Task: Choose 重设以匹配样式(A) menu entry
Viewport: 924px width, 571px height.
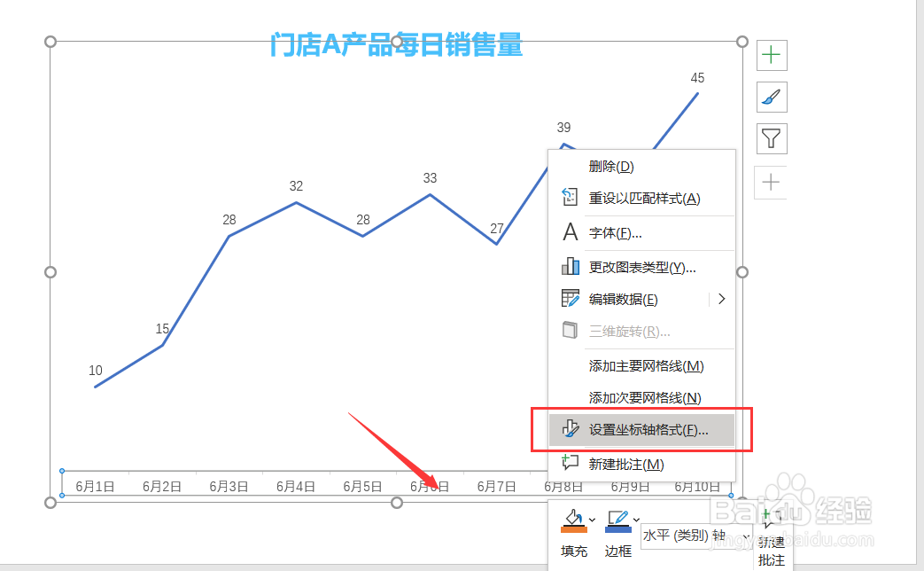Action: pos(641,199)
